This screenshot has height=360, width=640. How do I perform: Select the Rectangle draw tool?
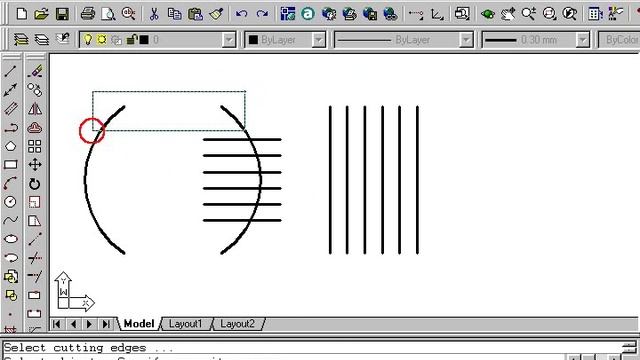11,165
